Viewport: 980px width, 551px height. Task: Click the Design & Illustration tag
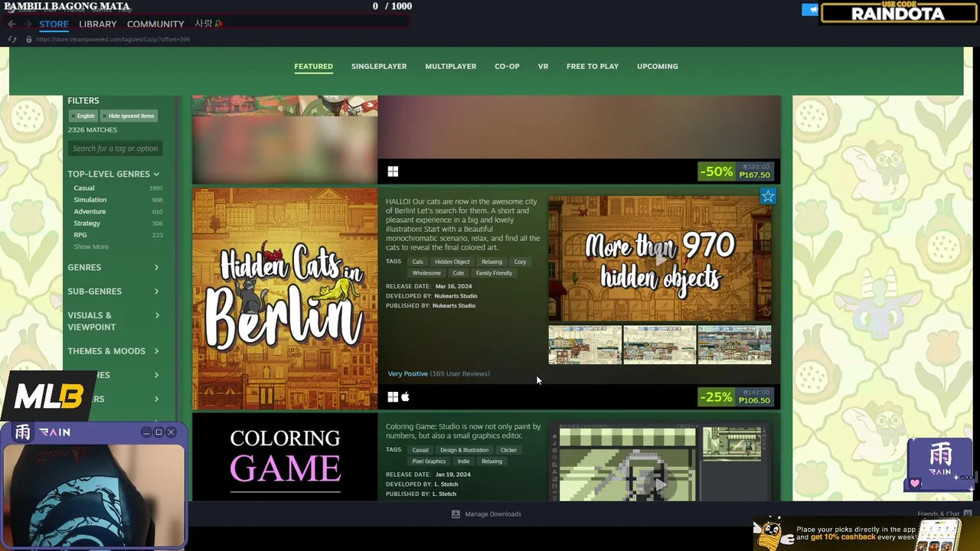pos(464,450)
